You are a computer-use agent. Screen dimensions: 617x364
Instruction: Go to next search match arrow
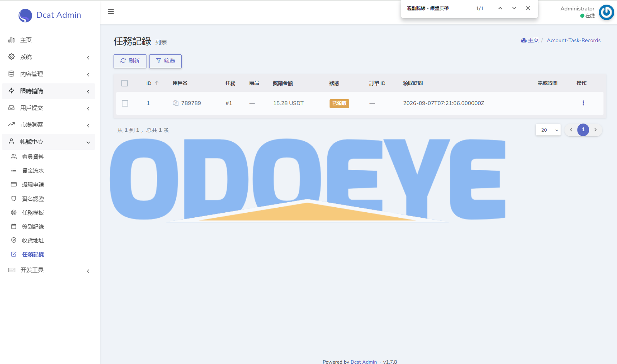tap(514, 8)
